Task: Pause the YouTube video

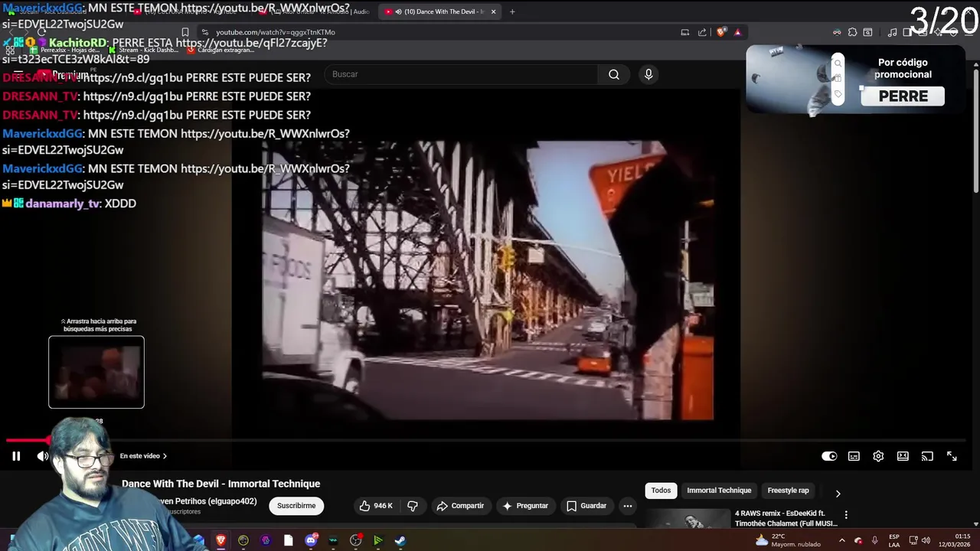Action: (15, 456)
